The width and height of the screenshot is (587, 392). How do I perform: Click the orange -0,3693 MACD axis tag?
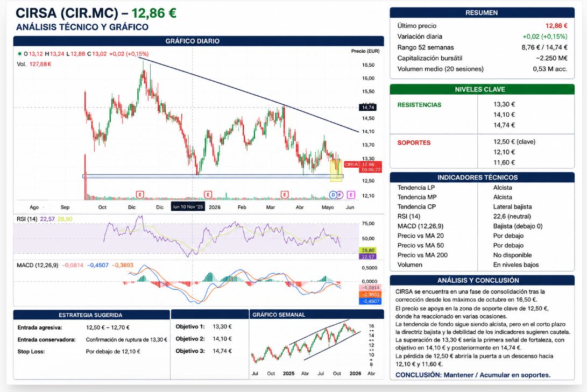tap(370, 294)
